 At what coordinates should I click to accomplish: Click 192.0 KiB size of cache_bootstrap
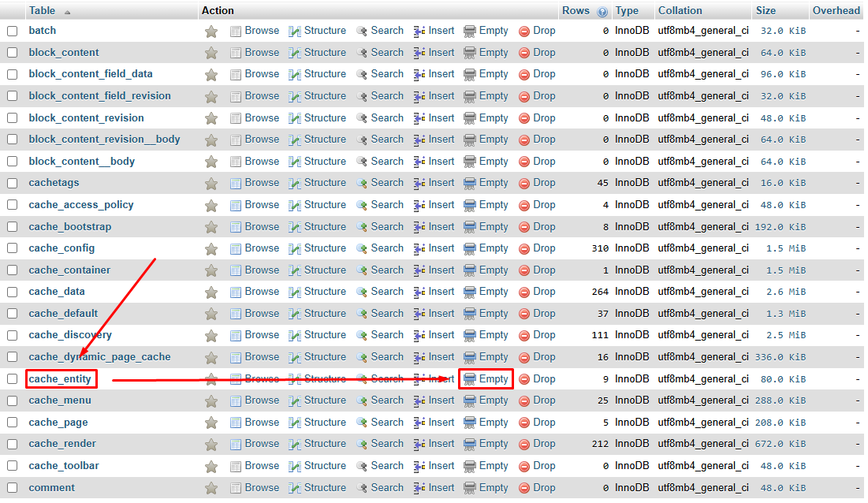click(x=780, y=227)
